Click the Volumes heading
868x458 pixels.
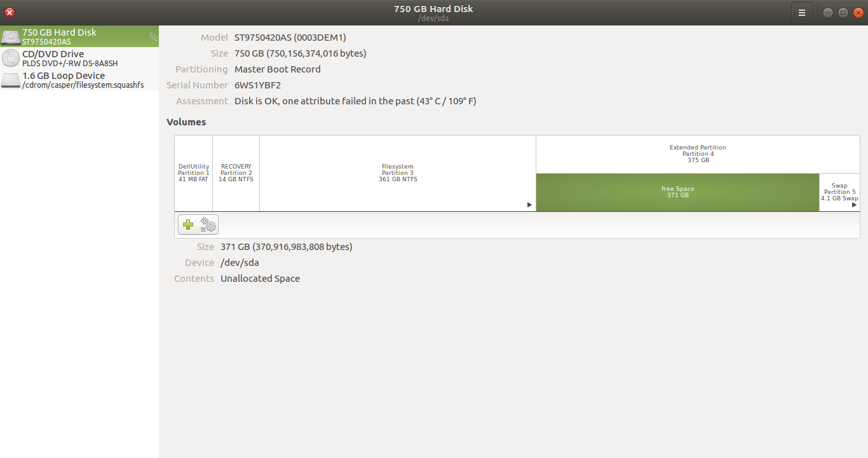(186, 122)
